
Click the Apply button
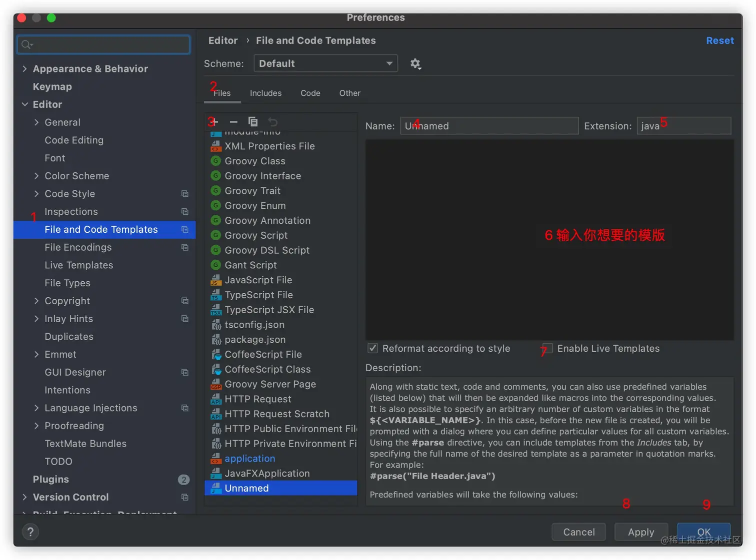pyautogui.click(x=641, y=532)
